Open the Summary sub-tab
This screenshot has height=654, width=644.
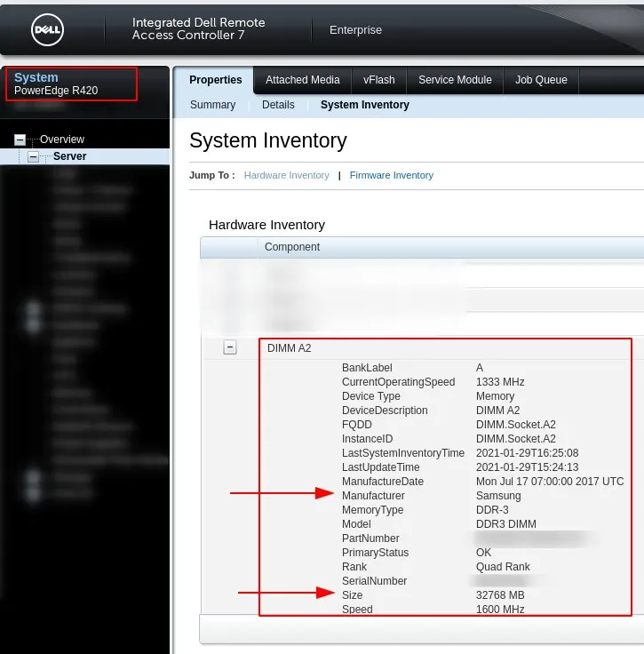click(x=212, y=105)
